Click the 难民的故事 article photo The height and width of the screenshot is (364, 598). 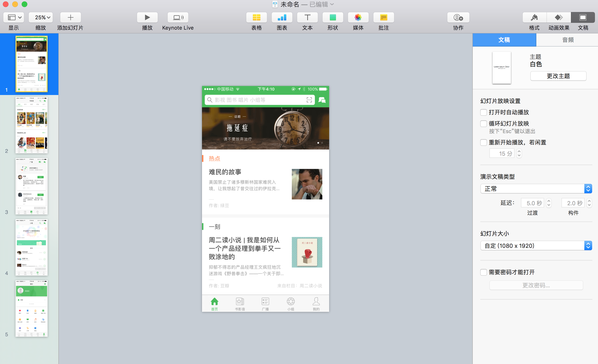click(x=307, y=184)
